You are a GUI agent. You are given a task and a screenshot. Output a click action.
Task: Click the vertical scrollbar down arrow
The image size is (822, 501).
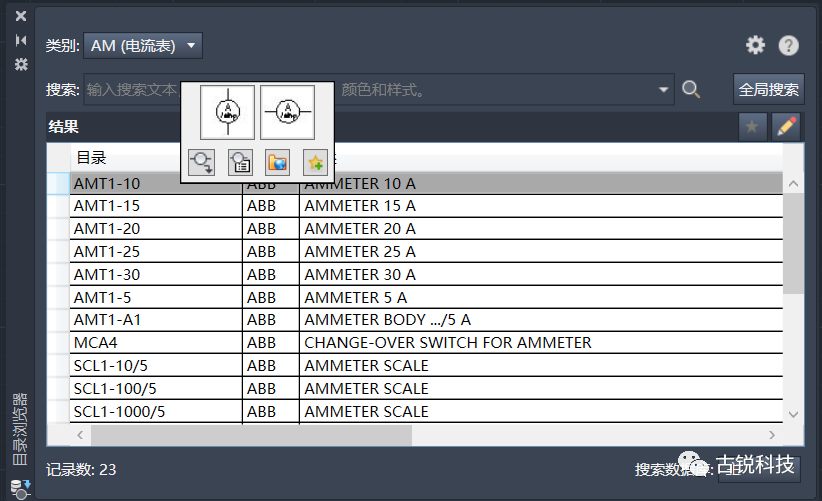pyautogui.click(x=793, y=414)
